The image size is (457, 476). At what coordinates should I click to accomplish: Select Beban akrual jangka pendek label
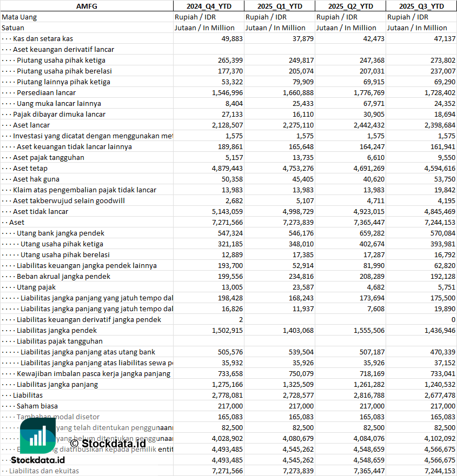pos(63,277)
